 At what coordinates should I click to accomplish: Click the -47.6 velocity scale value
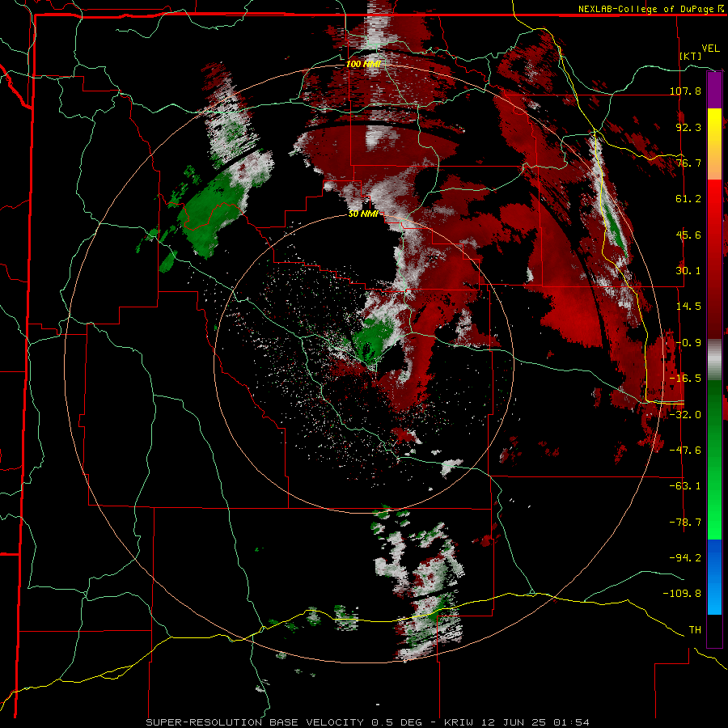[685, 451]
